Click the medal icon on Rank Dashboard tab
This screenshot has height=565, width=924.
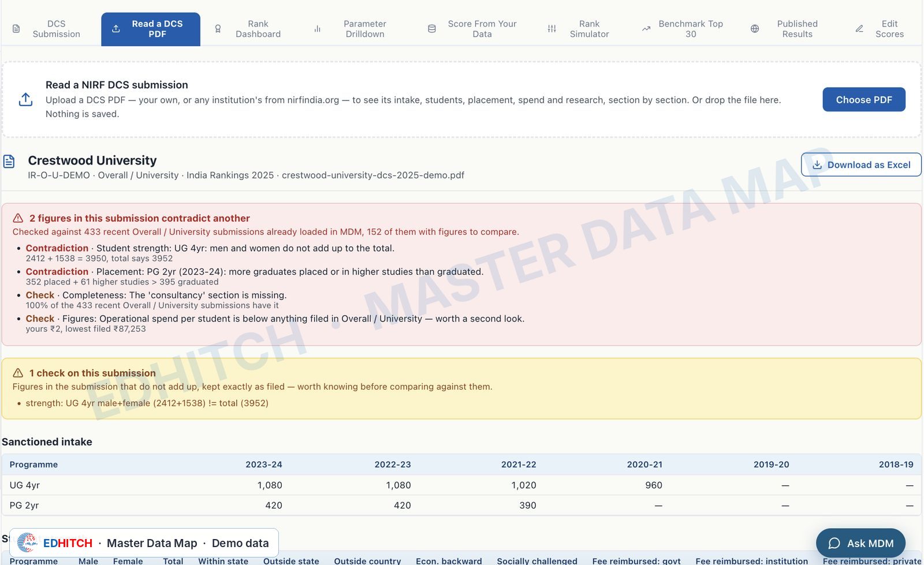point(218,29)
